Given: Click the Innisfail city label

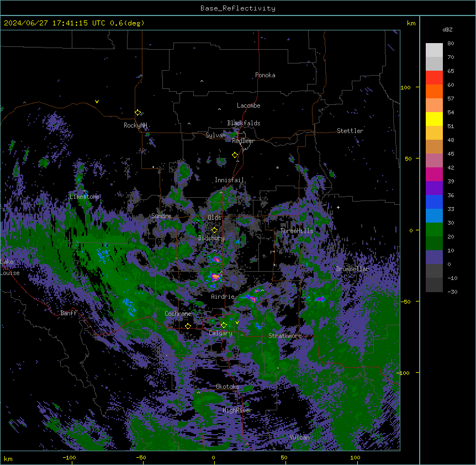Looking at the screenshot, I should coord(229,180).
